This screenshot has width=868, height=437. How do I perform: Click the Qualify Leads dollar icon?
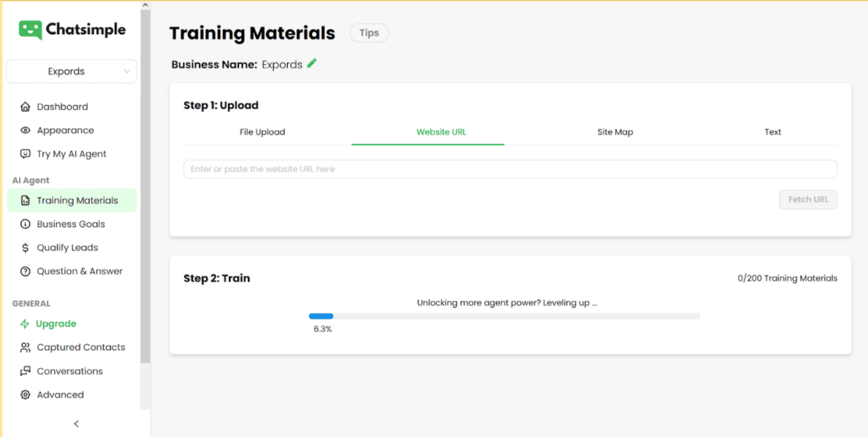tap(24, 247)
